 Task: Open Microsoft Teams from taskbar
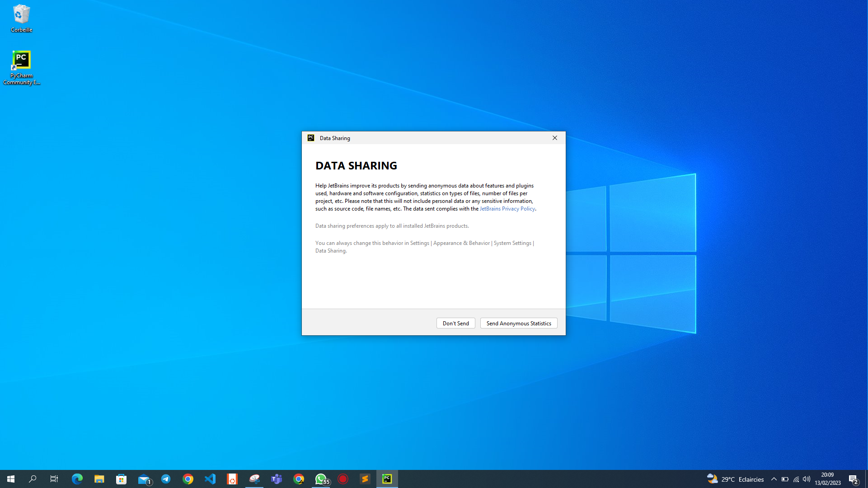277,479
